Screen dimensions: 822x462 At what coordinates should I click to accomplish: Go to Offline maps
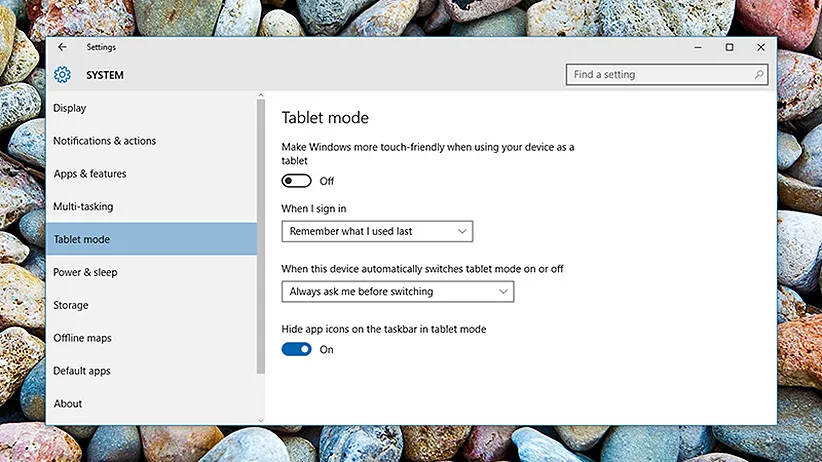82,338
